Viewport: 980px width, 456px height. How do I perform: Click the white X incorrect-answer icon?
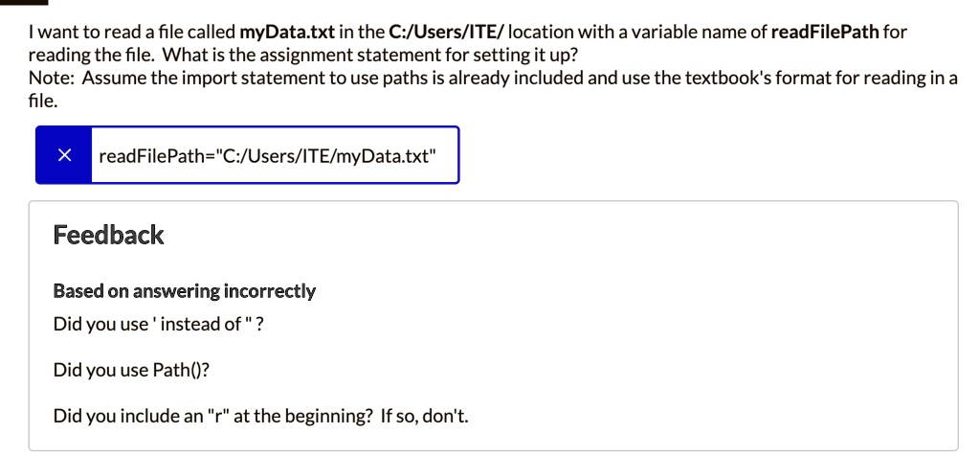pyautogui.click(x=64, y=155)
